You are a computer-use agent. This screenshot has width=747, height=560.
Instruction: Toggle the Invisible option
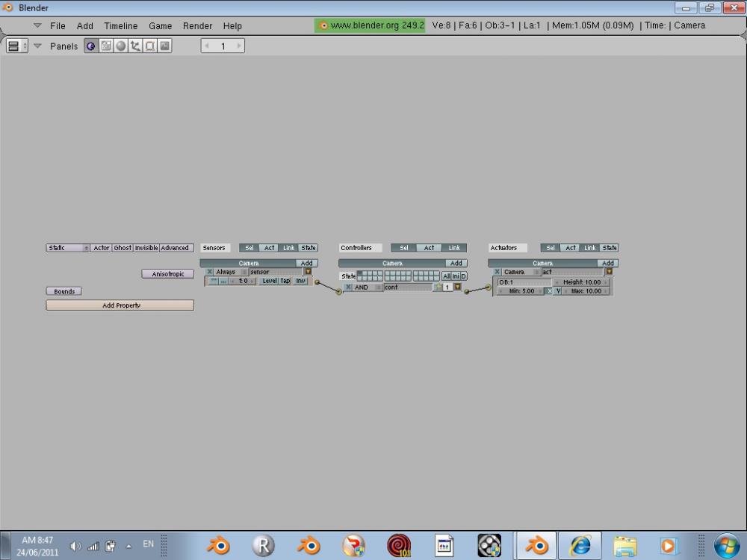pyautogui.click(x=146, y=248)
